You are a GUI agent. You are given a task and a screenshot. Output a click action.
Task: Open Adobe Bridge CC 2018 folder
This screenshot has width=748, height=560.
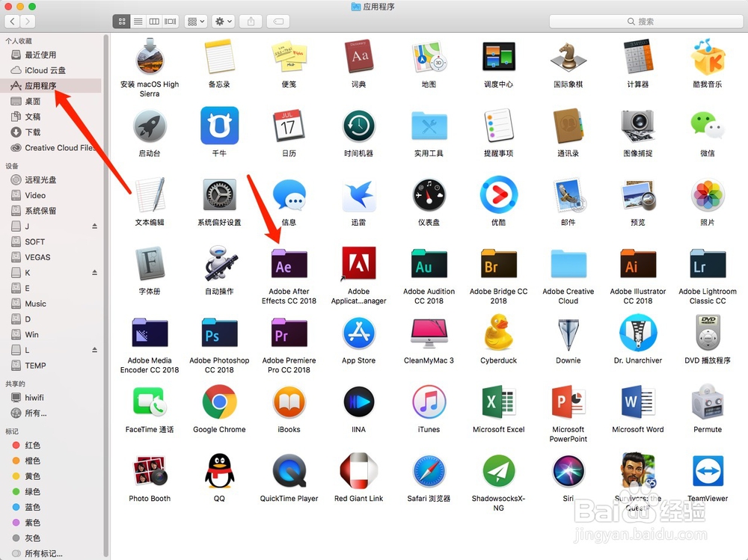click(x=498, y=264)
